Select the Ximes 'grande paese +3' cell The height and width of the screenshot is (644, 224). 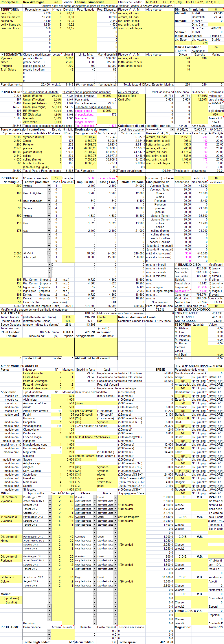click(37, 62)
